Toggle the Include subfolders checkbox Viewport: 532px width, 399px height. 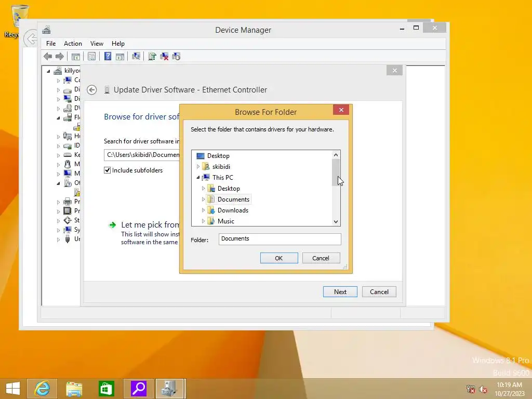tap(107, 170)
